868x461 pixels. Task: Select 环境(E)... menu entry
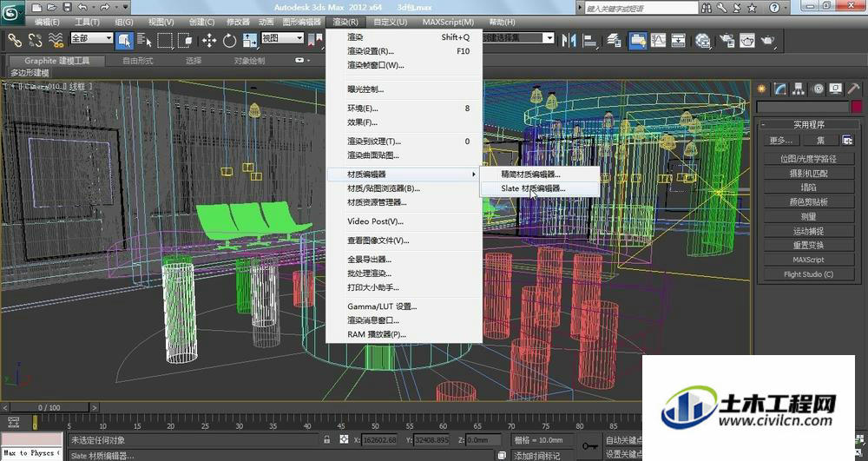tap(404, 109)
